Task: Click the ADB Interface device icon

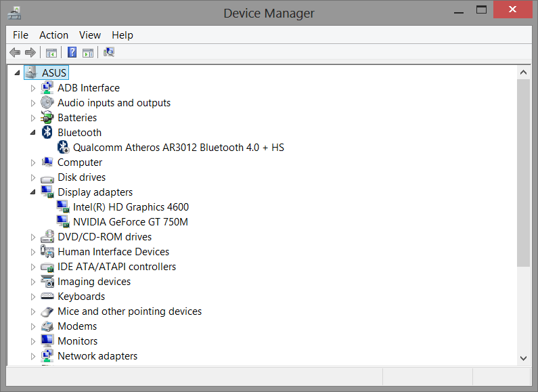Action: tap(47, 87)
